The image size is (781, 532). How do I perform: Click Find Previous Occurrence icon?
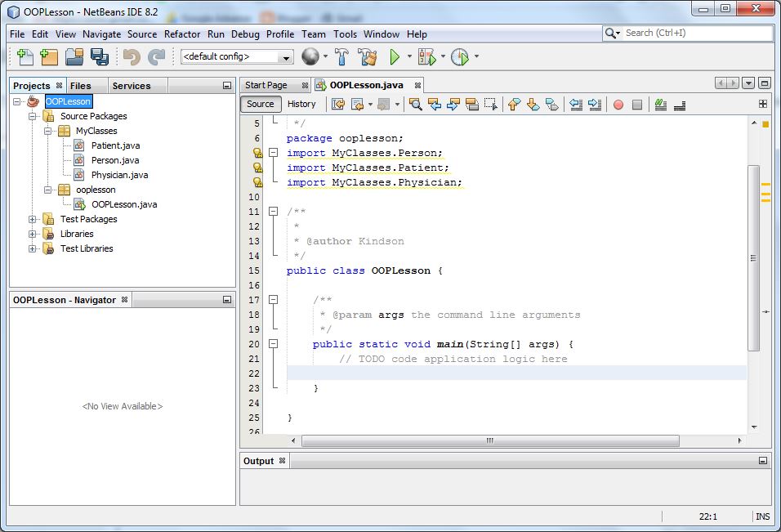coord(435,104)
